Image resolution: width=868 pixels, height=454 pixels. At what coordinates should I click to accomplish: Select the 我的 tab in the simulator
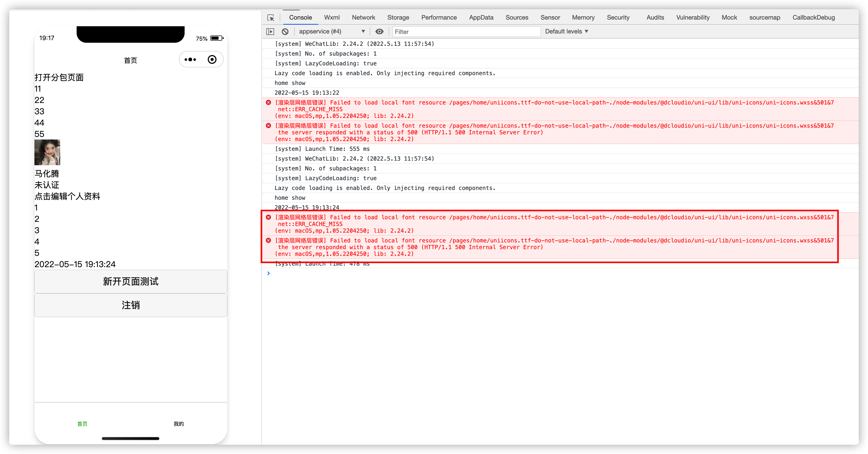click(x=179, y=424)
